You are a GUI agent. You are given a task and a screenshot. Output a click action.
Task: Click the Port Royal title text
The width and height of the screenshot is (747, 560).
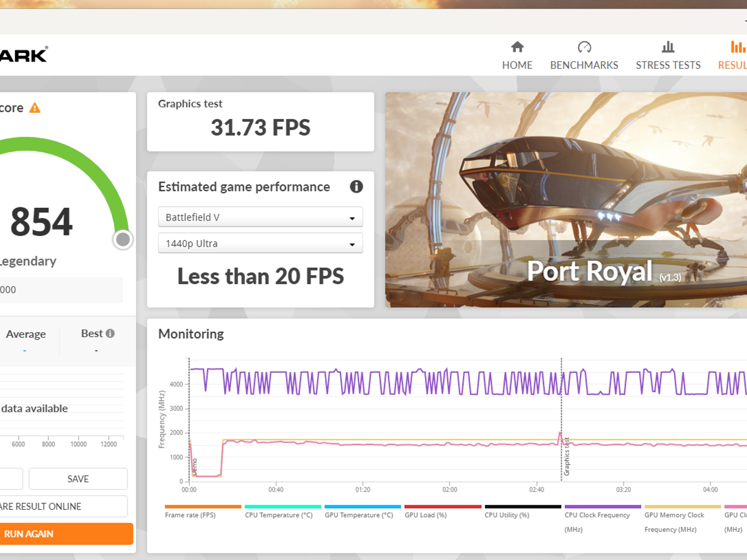590,271
